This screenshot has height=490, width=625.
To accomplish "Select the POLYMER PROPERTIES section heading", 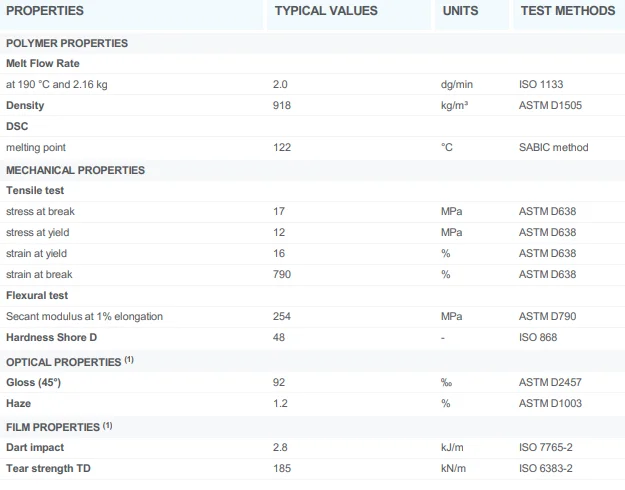I will (x=67, y=43).
